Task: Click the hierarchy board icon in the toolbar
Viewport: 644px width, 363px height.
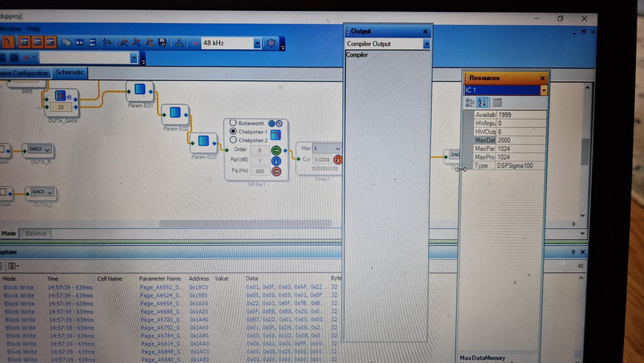Action: tap(179, 43)
